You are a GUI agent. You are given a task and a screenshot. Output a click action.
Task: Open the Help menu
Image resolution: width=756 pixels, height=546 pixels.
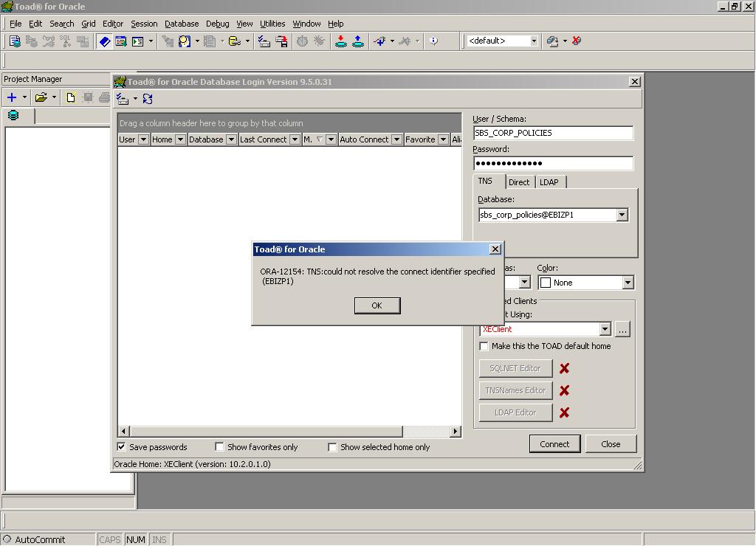point(336,24)
